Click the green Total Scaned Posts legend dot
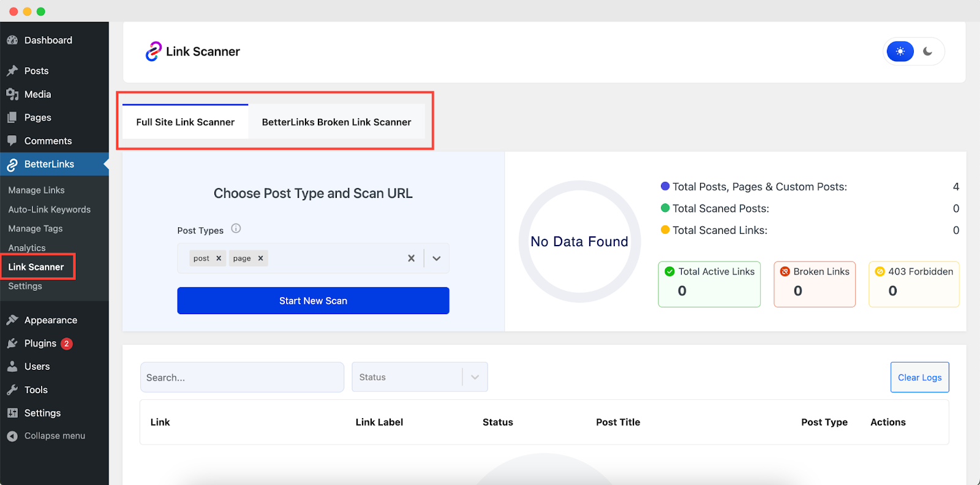This screenshot has width=980, height=485. (x=665, y=208)
